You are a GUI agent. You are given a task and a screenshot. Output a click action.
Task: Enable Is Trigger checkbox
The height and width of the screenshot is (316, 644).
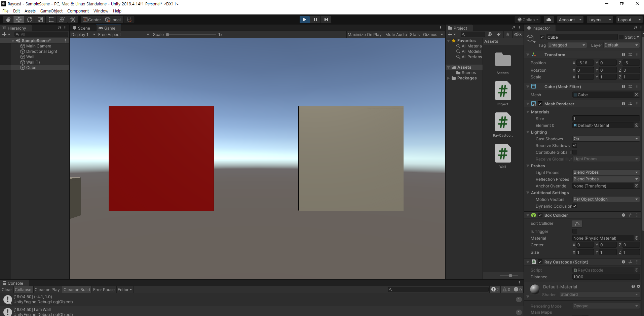[x=575, y=231]
